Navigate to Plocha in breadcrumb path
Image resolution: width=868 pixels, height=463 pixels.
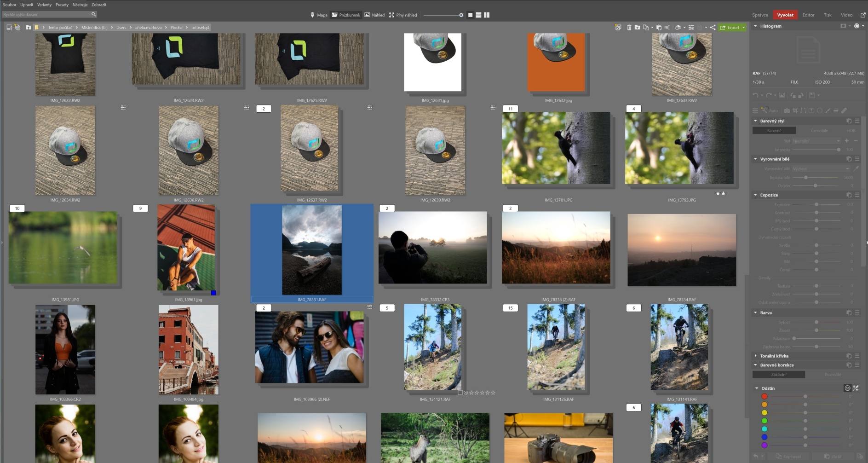176,28
